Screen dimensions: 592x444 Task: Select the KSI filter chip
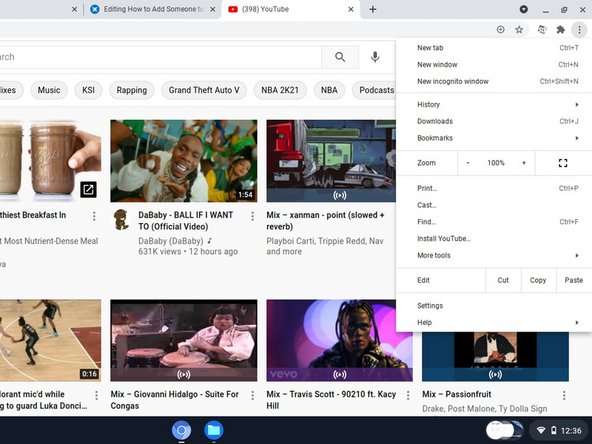coord(88,90)
